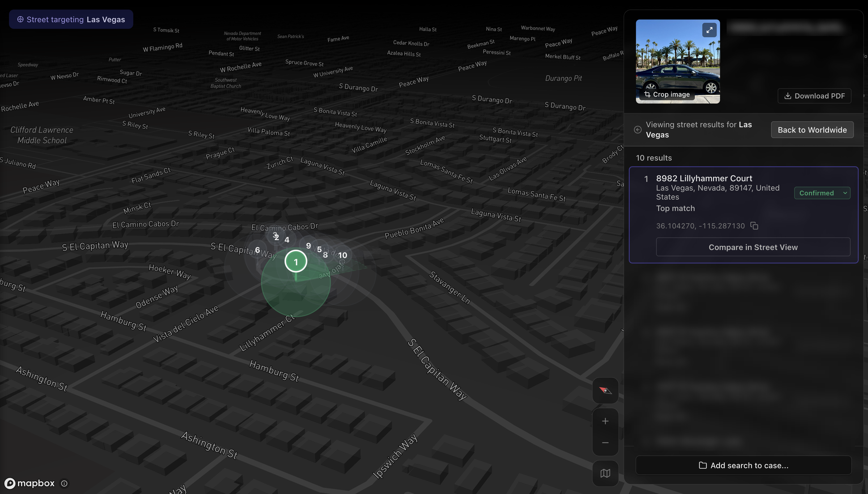Open Mapbox attribution info icon
The width and height of the screenshot is (868, 494).
tap(64, 484)
